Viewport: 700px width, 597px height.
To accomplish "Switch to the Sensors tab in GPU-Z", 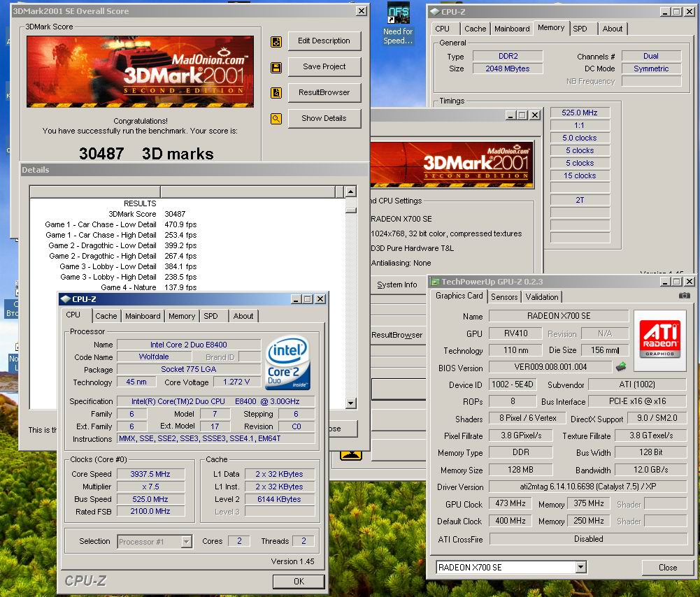I will (x=504, y=296).
